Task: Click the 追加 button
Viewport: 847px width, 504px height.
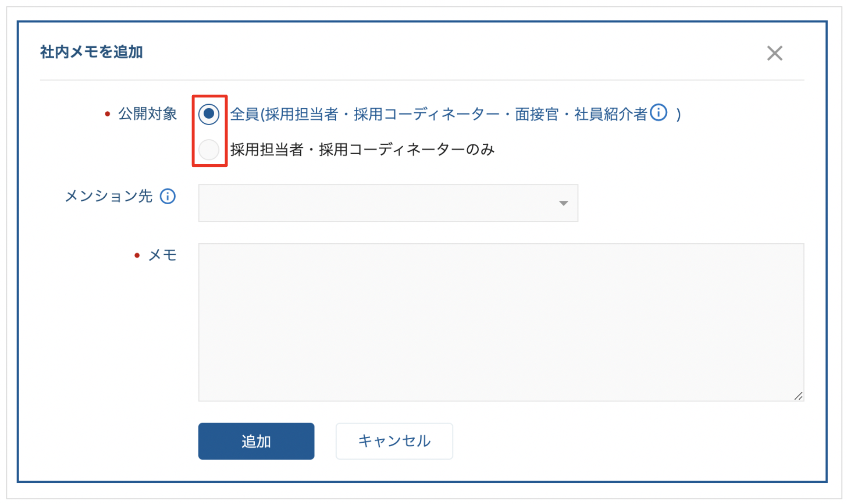Action: (x=256, y=441)
